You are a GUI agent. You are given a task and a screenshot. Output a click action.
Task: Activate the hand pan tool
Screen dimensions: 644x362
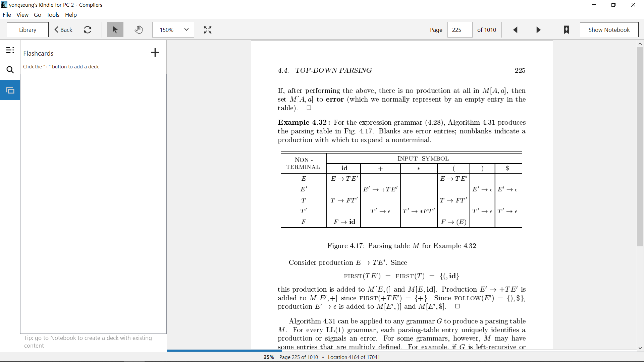(x=139, y=30)
